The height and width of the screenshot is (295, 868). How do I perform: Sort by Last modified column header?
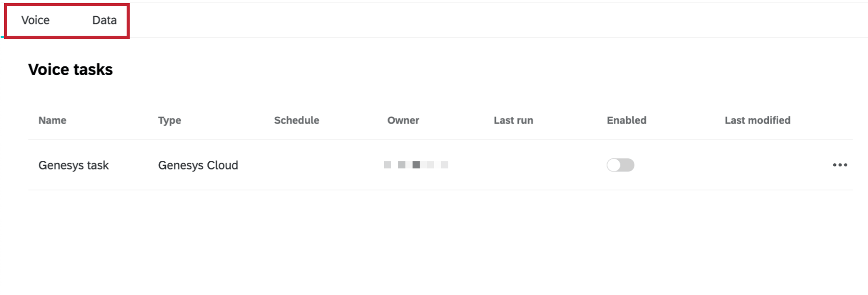(x=757, y=120)
